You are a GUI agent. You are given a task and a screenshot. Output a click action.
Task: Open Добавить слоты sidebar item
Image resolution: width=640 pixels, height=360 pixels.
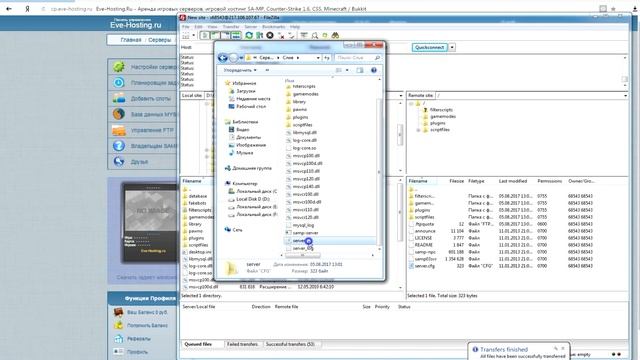click(x=143, y=98)
